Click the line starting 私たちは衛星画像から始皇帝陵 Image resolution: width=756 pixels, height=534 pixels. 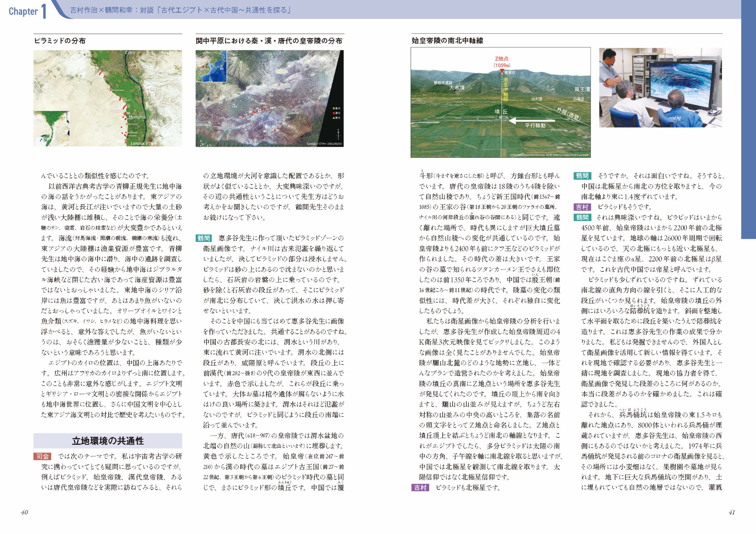(x=493, y=321)
